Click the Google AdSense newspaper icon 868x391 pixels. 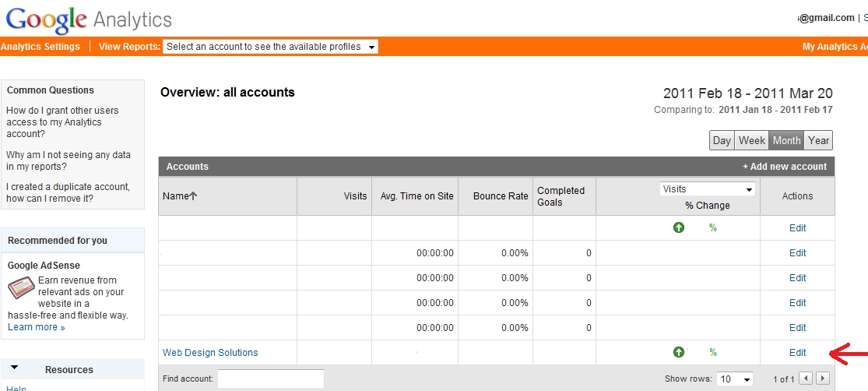(21, 287)
